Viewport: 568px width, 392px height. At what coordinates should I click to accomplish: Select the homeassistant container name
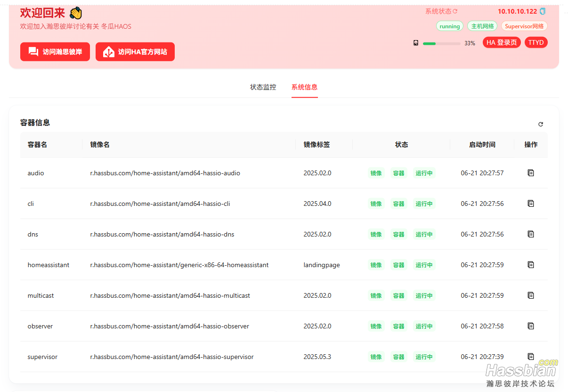coord(49,265)
